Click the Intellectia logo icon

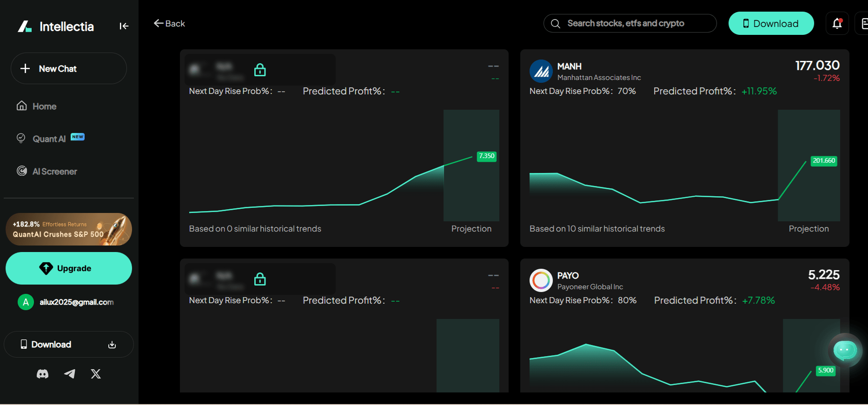pos(25,27)
